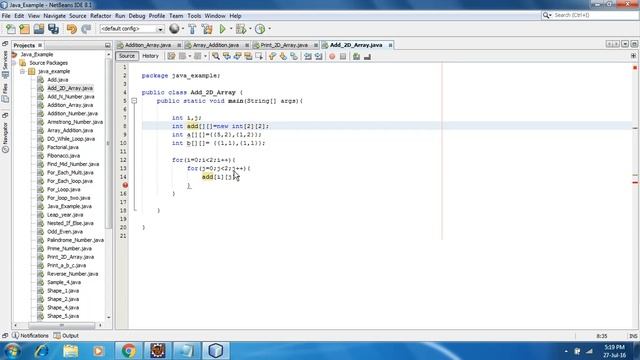Viewport: 640px width, 360px height.
Task: Open the Navigate menu
Action: tap(54, 16)
